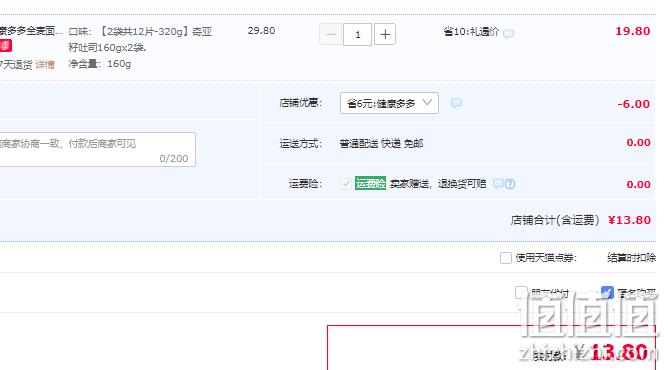Check the 朋友代付 option

tap(521, 293)
